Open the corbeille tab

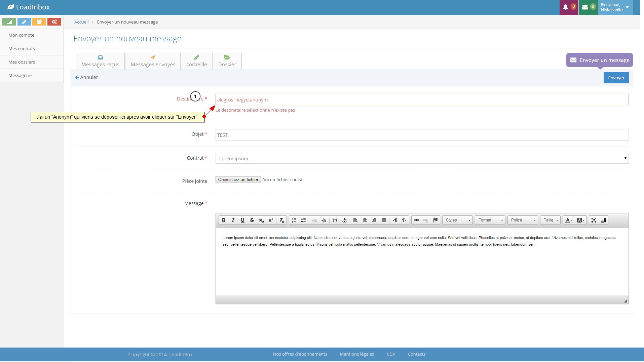[197, 61]
